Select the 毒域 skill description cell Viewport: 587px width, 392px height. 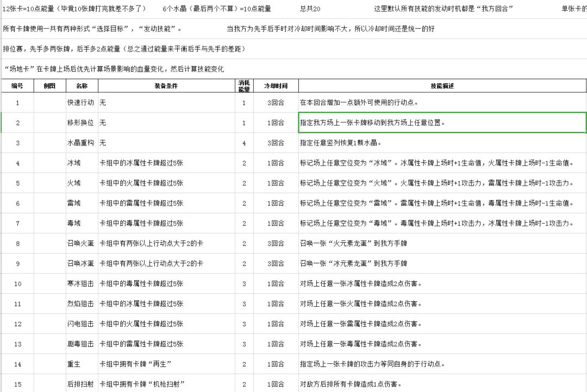(442, 223)
